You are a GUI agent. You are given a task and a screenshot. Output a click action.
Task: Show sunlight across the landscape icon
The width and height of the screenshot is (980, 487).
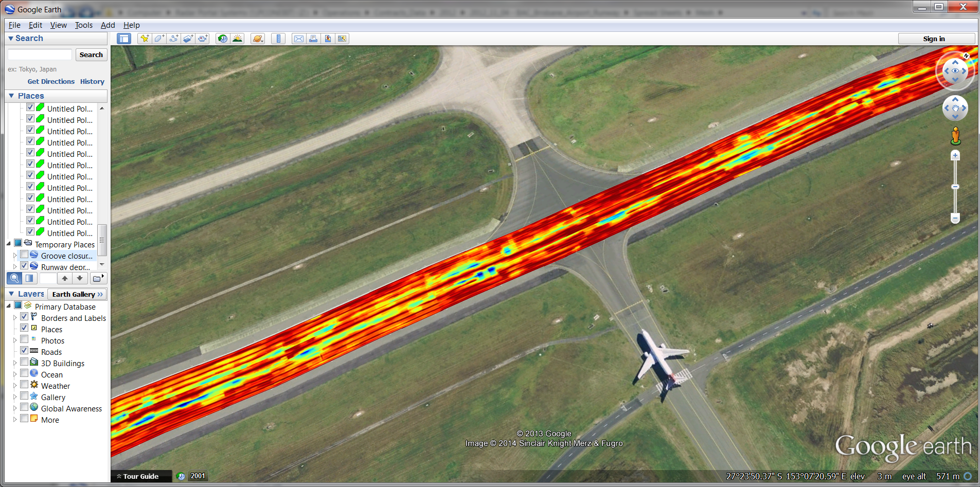tap(237, 39)
